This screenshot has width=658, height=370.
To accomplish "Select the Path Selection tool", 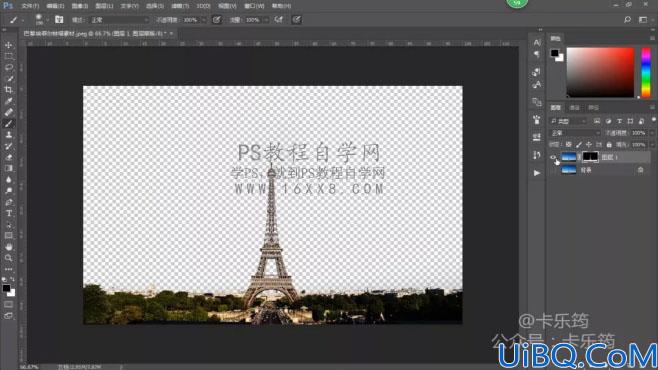I will pyautogui.click(x=8, y=224).
